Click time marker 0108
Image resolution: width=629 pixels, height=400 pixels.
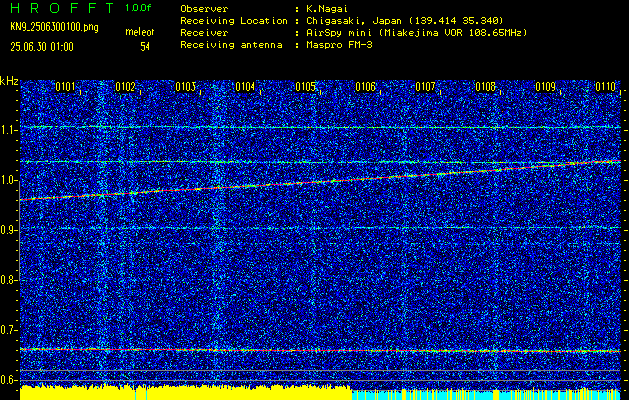(x=485, y=87)
